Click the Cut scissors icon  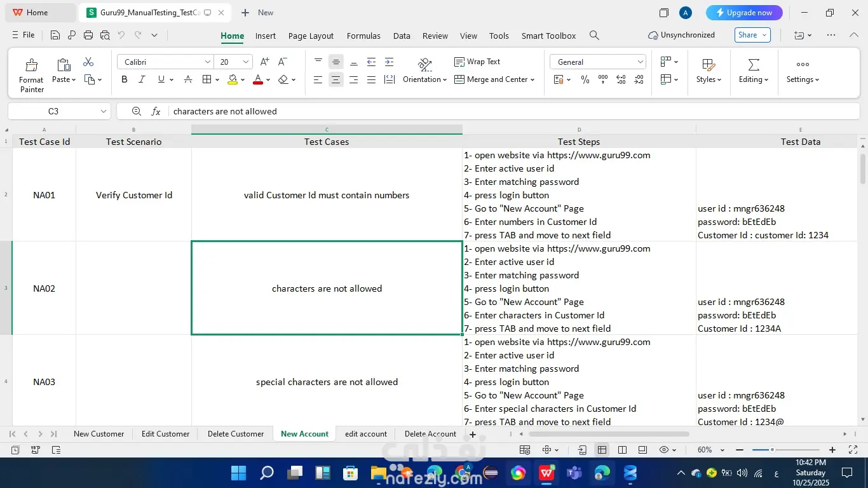pos(88,62)
